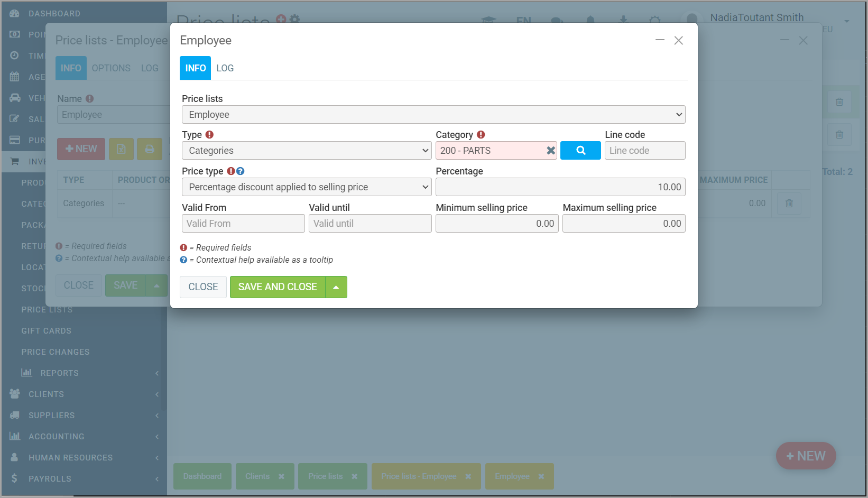The width and height of the screenshot is (868, 498).
Task: Switch to the LOG tab in Employee dialog
Action: [x=225, y=68]
